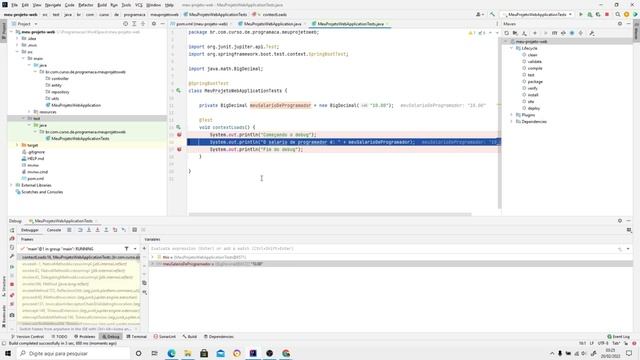Click Evaluate Expression calculator icon
The image size is (640, 360).
[134, 230]
